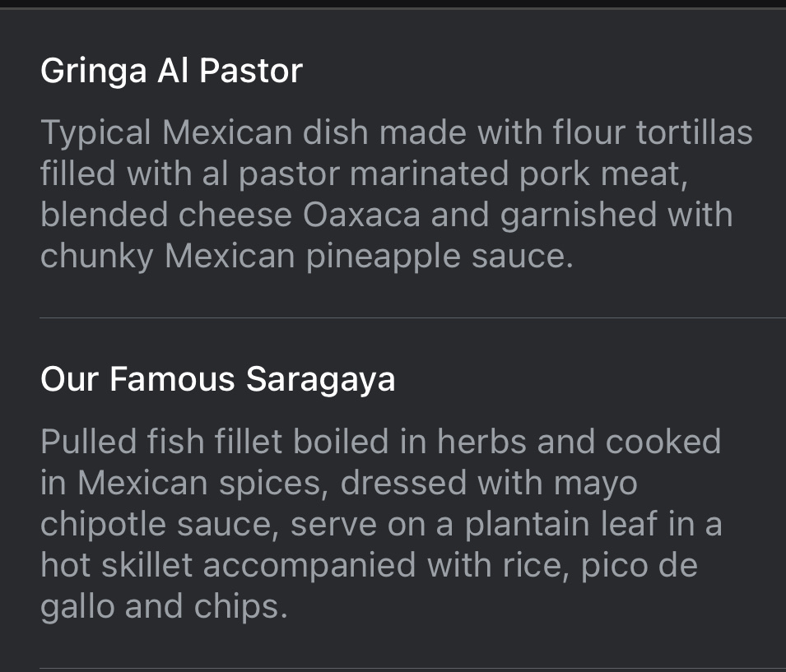Click the divider line between the two items
This screenshot has width=786, height=672.
(412, 317)
